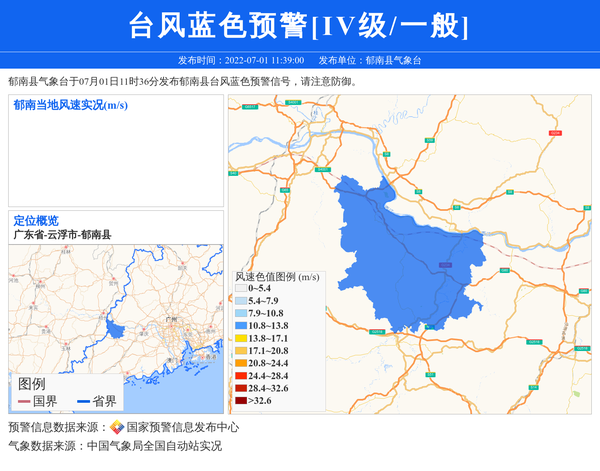Image resolution: width=600 pixels, height=471 pixels.
Task: Click the red national border legend line
Action: coord(24,401)
